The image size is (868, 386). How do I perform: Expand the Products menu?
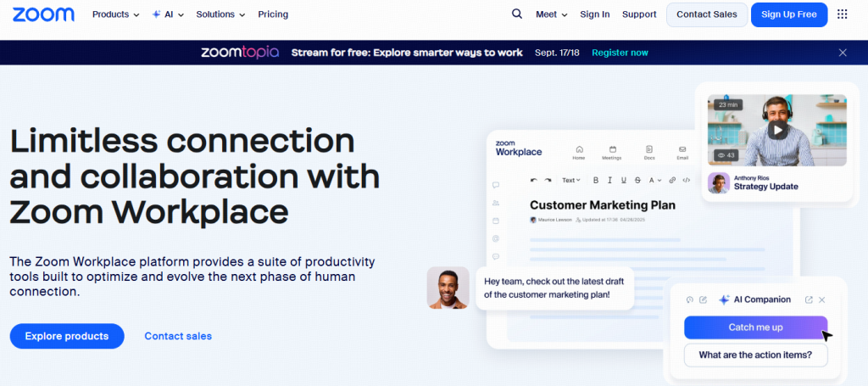[115, 14]
